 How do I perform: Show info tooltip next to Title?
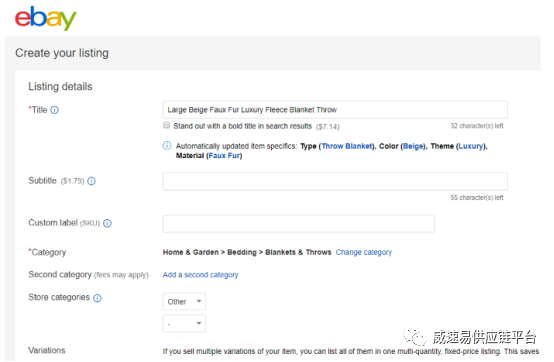pyautogui.click(x=54, y=110)
